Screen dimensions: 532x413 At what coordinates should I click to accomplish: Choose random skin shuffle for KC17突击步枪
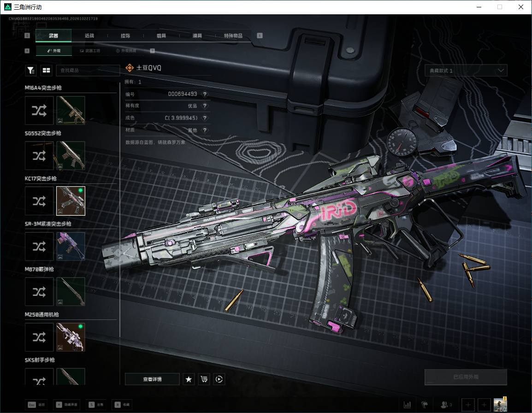39,201
